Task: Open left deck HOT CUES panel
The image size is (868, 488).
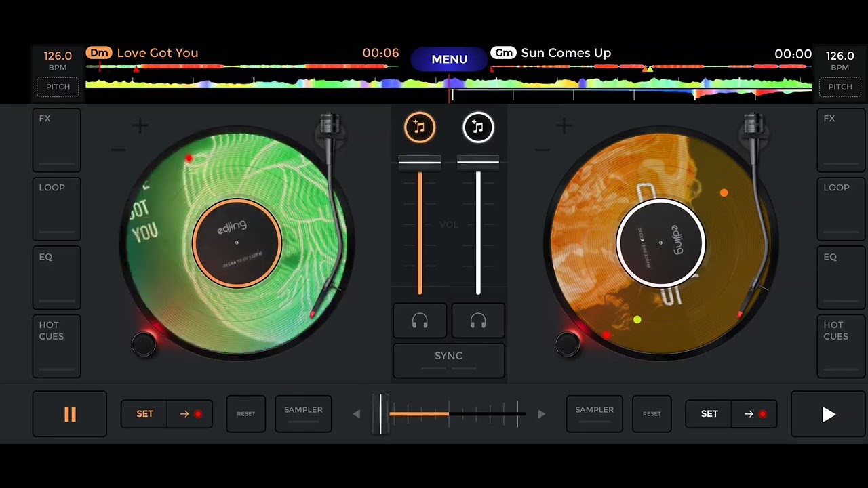Action: click(57, 346)
